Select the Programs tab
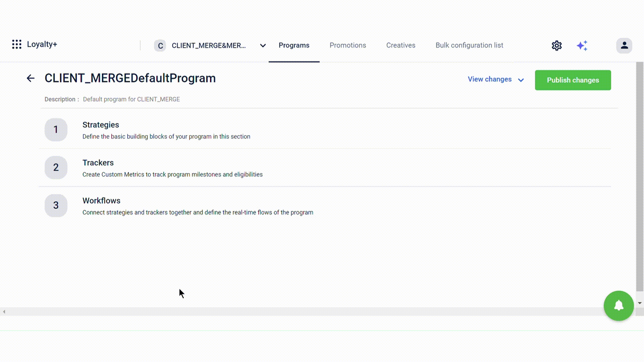The height and width of the screenshot is (362, 644). 294,46
